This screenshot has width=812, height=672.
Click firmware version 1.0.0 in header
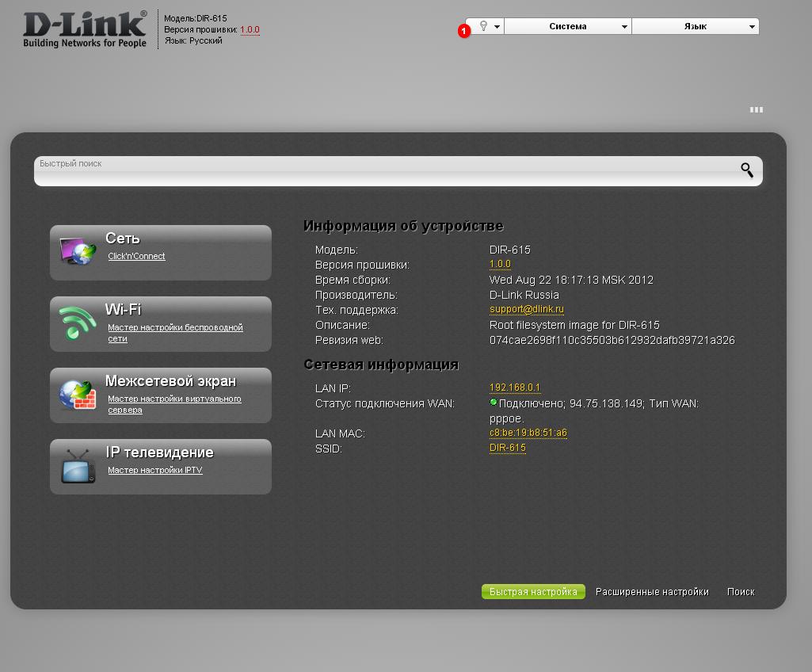click(x=250, y=29)
